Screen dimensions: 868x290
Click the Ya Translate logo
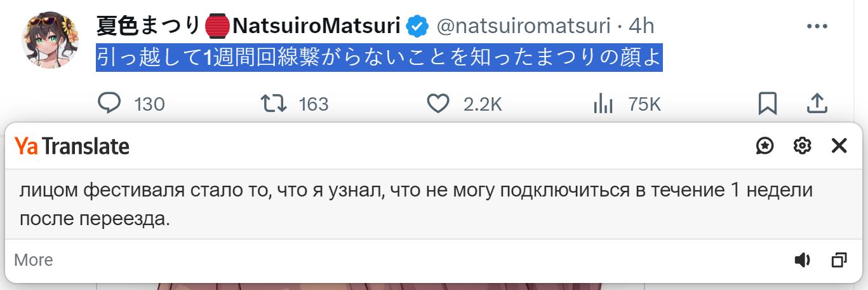coord(72,146)
